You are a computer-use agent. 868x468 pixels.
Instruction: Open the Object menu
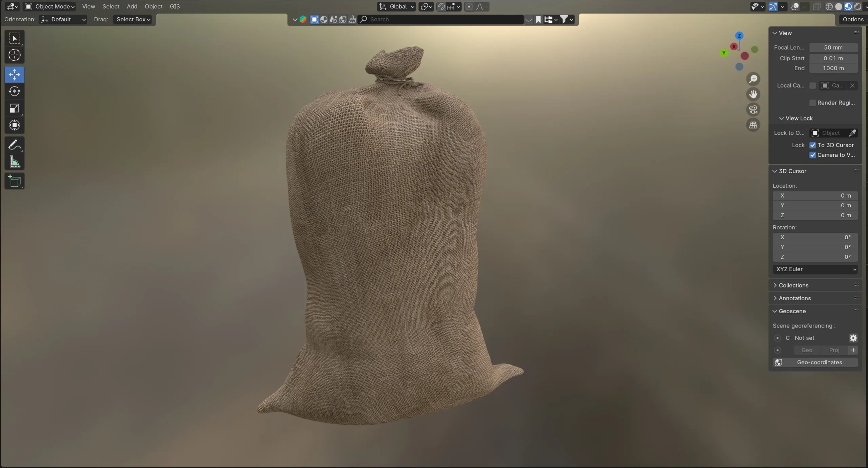pos(153,6)
